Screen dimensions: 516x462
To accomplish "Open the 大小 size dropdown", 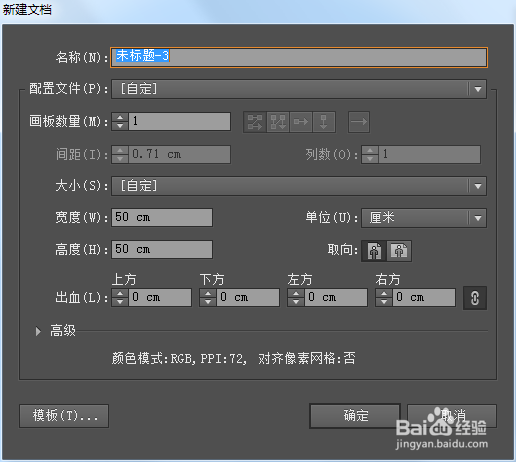I will click(299, 186).
